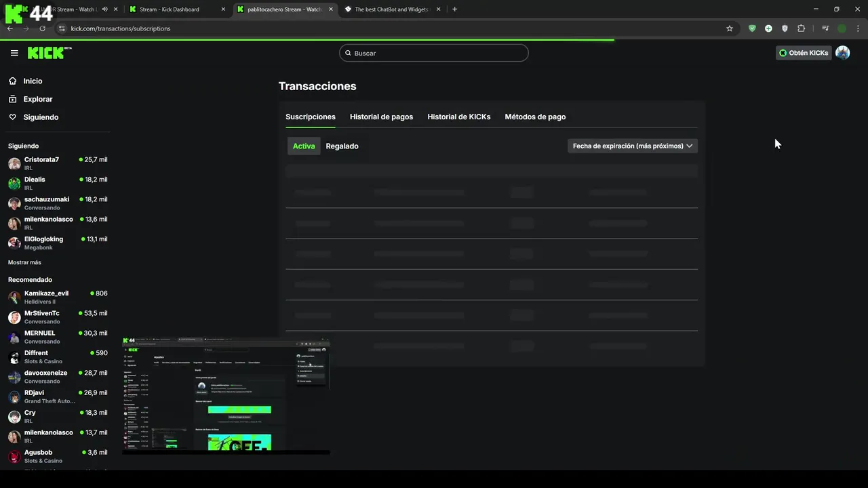
Task: Switch to the Suscripciones tab
Action: click(x=311, y=117)
